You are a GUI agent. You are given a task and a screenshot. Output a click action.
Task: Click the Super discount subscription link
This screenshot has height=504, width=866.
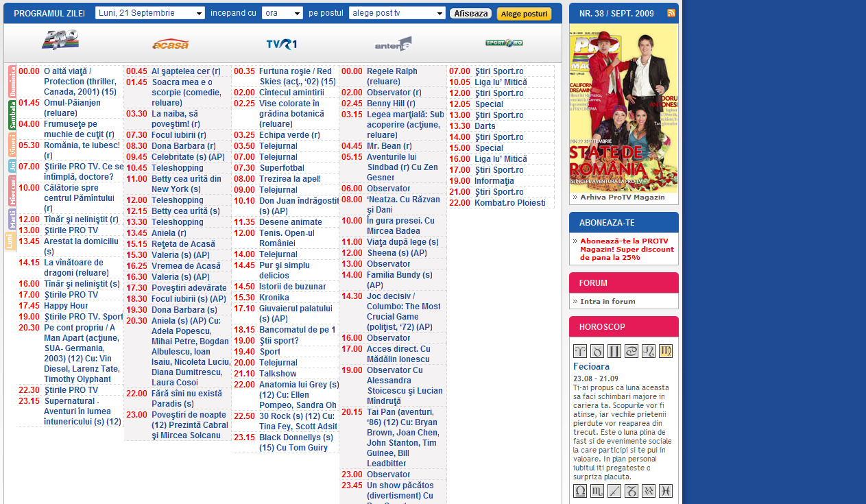[627, 249]
